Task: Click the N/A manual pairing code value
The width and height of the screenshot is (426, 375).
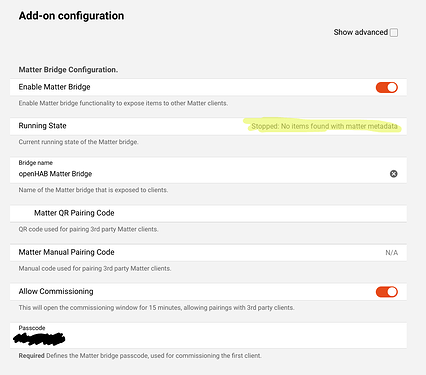Action: point(392,253)
